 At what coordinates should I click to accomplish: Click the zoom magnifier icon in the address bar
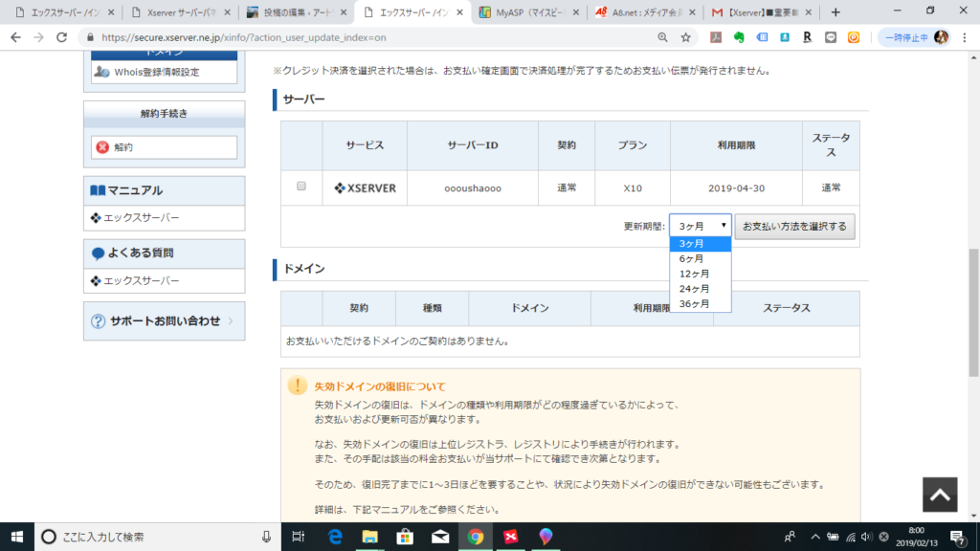tap(662, 37)
